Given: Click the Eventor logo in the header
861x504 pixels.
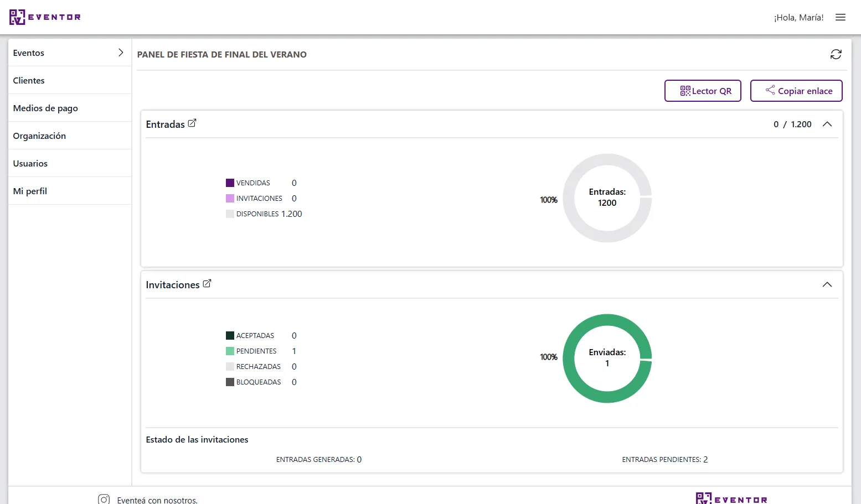Looking at the screenshot, I should [45, 17].
